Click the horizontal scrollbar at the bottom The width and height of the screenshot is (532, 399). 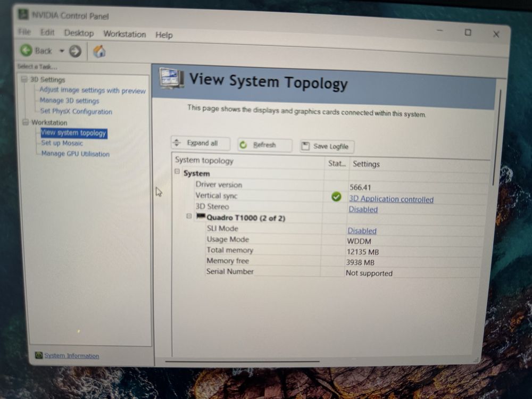pyautogui.click(x=242, y=362)
